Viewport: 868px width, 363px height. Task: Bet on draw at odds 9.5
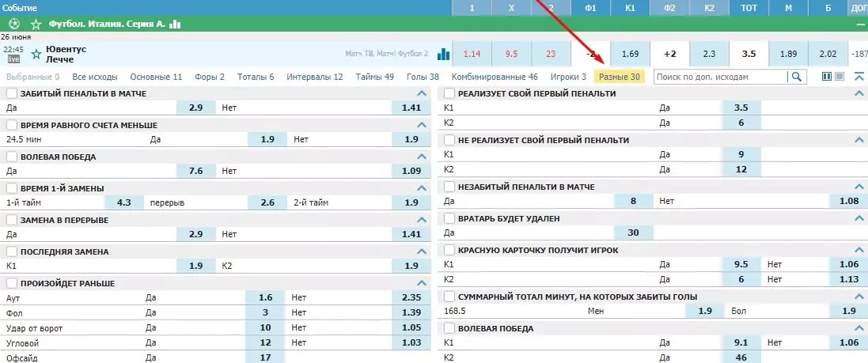click(511, 55)
